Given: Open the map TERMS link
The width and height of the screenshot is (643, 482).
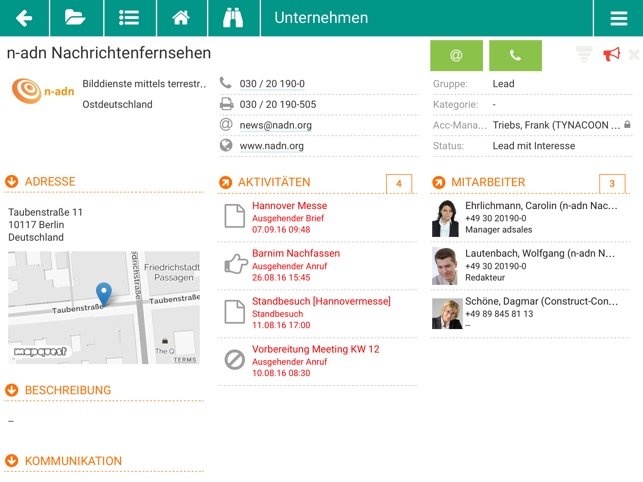Looking at the screenshot, I should (x=185, y=360).
